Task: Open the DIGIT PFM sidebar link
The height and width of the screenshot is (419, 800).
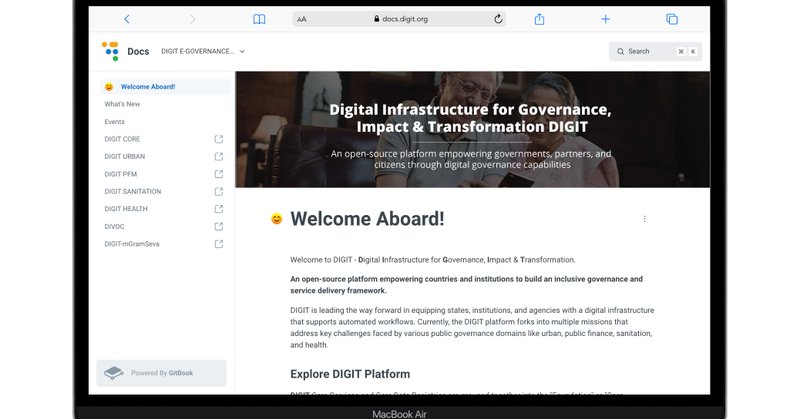Action: [x=120, y=174]
